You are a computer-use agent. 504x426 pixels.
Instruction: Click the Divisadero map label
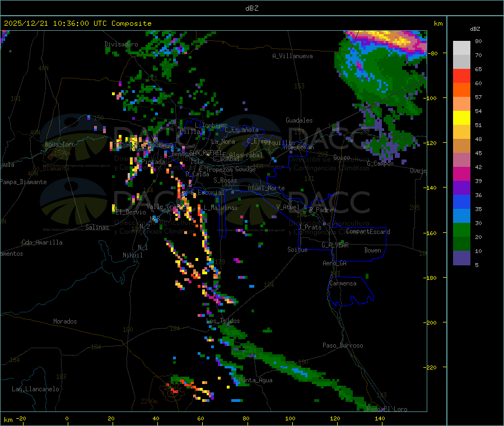coord(121,44)
